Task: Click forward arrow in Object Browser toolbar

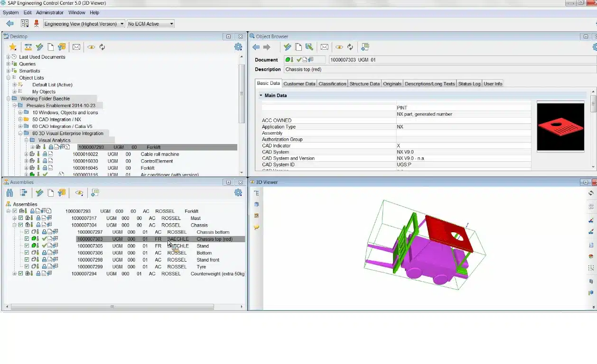Action: point(267,47)
